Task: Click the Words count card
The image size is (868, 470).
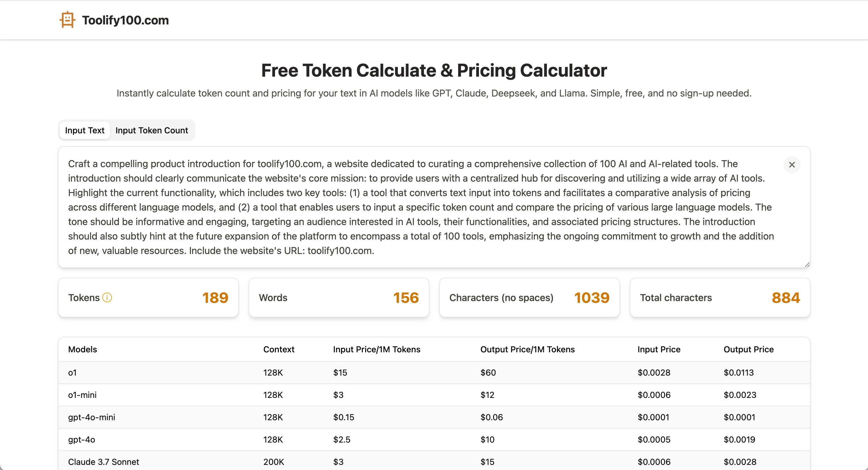Action: pyautogui.click(x=339, y=297)
